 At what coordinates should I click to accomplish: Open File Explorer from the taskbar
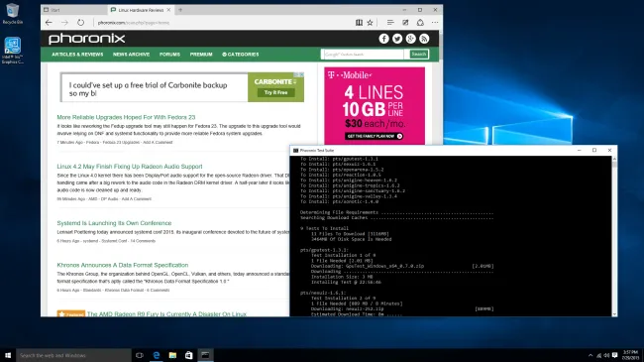tap(172, 355)
